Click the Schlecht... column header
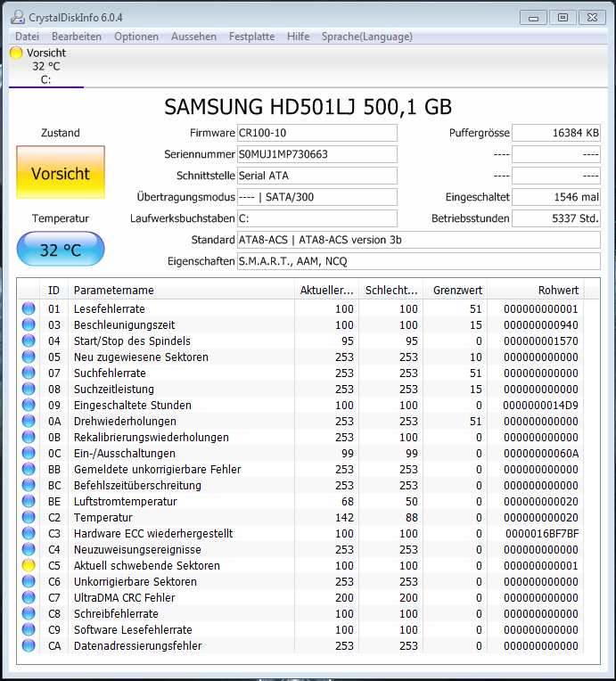 coord(391,290)
